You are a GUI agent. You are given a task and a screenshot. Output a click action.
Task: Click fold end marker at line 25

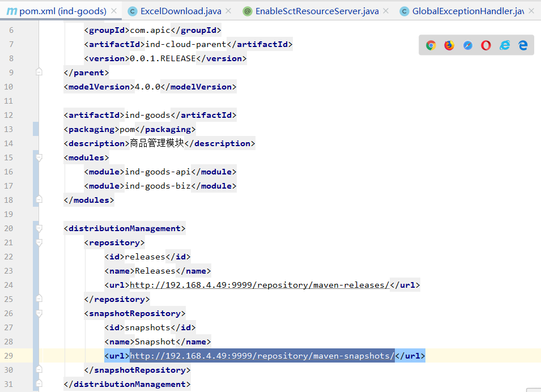coord(39,299)
